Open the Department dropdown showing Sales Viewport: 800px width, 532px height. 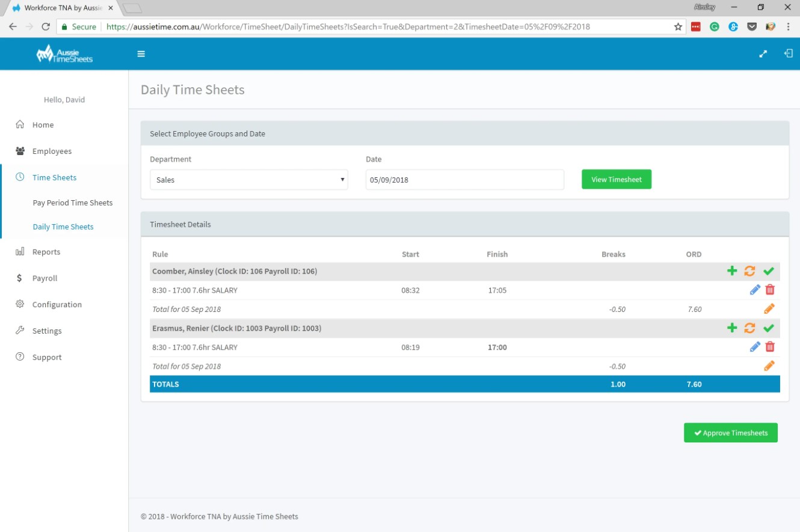coord(248,179)
